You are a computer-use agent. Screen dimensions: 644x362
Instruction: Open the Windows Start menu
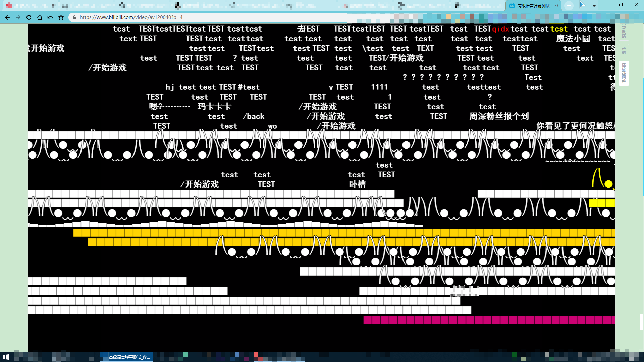point(6,357)
